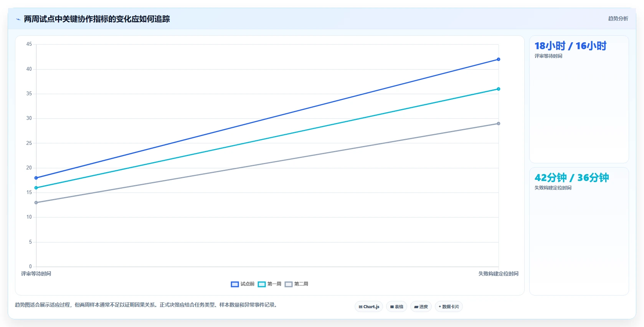Viewport: 644px width, 327px height.
Task: Click the 评审等待时间 x-axis label
Action: pyautogui.click(x=36, y=274)
